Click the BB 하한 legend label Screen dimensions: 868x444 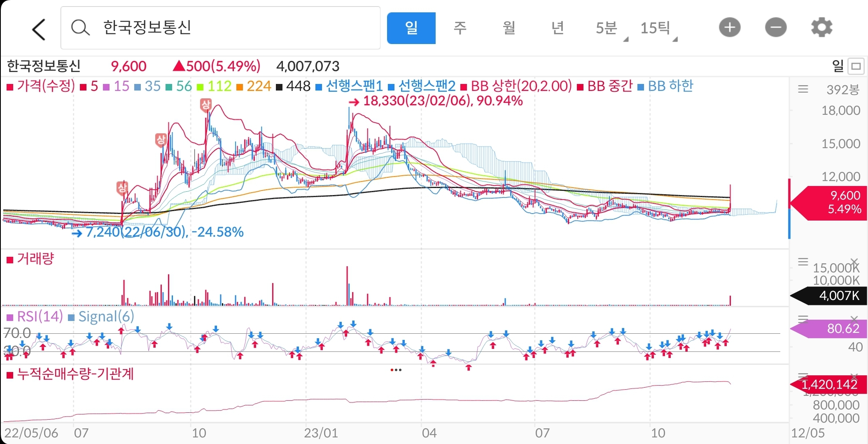(671, 86)
